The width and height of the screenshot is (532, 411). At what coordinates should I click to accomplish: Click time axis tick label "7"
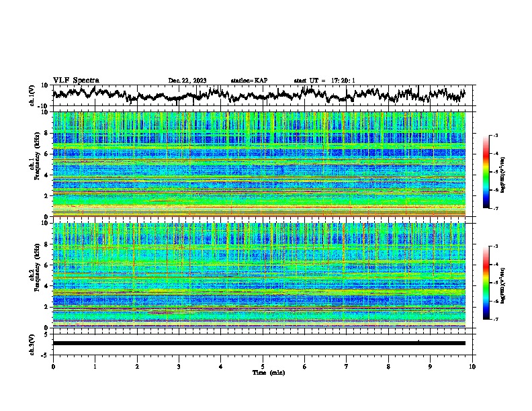(347, 367)
